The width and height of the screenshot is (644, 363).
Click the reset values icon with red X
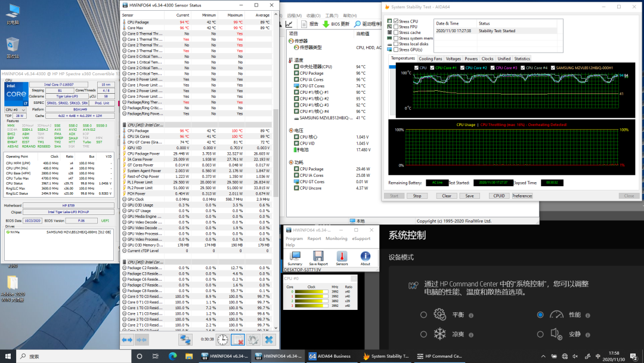(238, 340)
